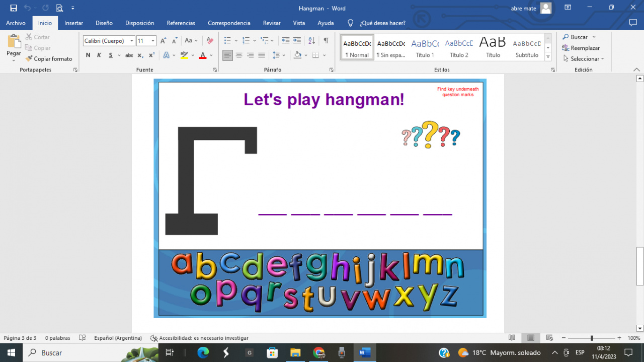This screenshot has height=362, width=644.
Task: Click the Sort (ordenar) A-Z icon
Action: click(311, 40)
